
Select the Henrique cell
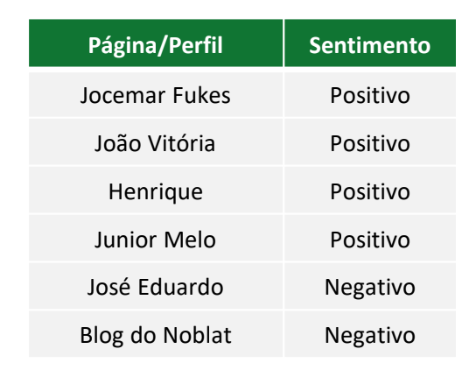156,190
